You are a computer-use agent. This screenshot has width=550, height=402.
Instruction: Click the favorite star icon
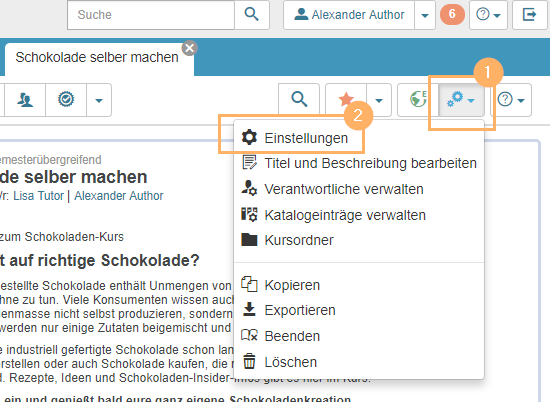pos(346,100)
